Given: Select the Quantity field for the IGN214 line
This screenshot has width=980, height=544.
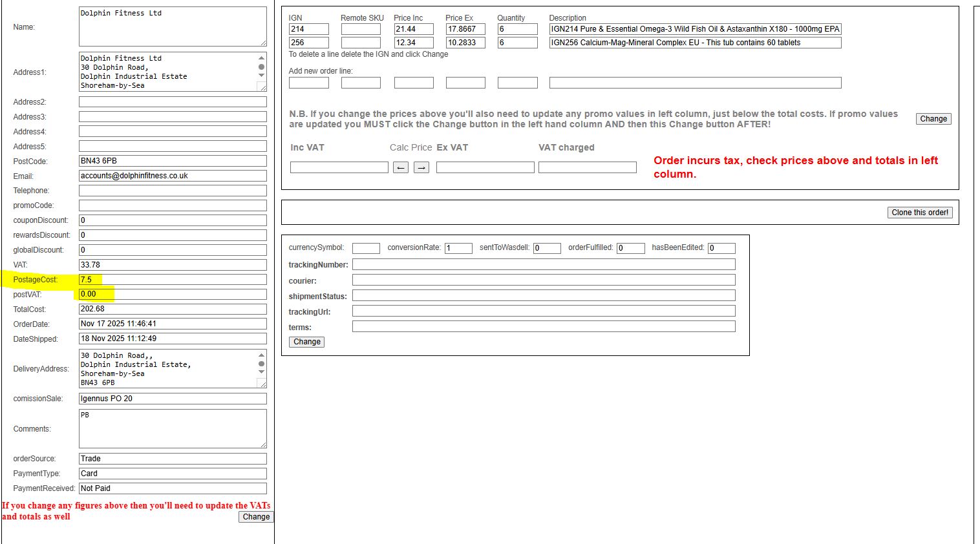Looking at the screenshot, I should coord(517,29).
